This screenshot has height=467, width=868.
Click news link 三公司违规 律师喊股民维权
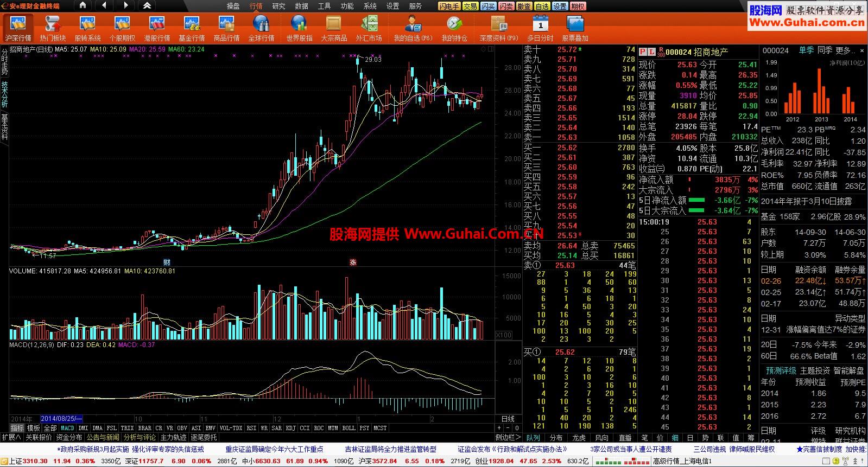(x=734, y=449)
